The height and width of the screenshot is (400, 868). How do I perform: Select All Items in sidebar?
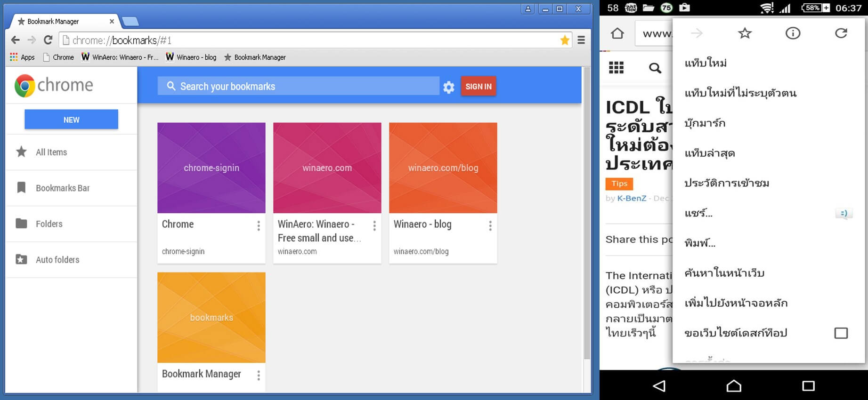point(72,152)
